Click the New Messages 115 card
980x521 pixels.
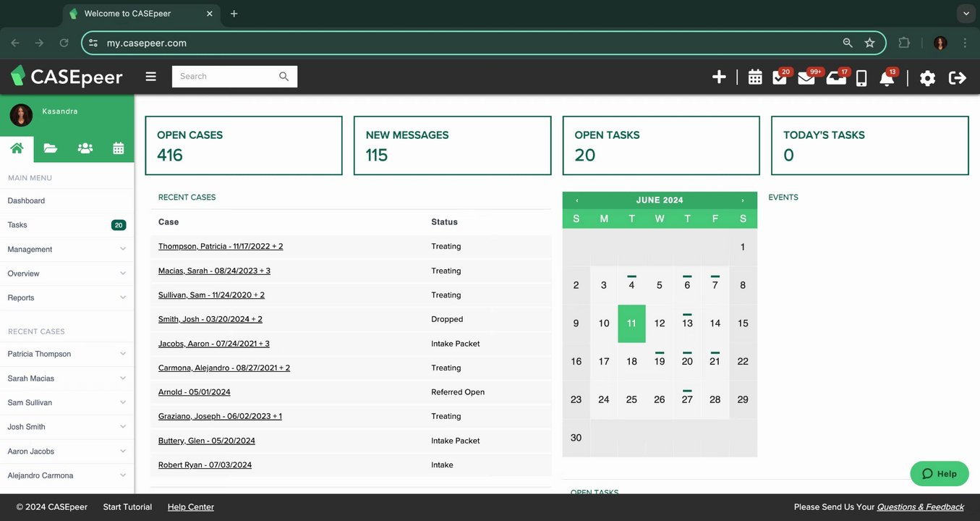453,145
